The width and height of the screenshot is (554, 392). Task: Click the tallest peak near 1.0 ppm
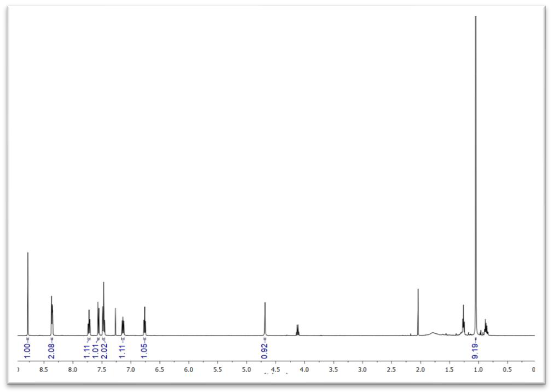click(x=476, y=169)
